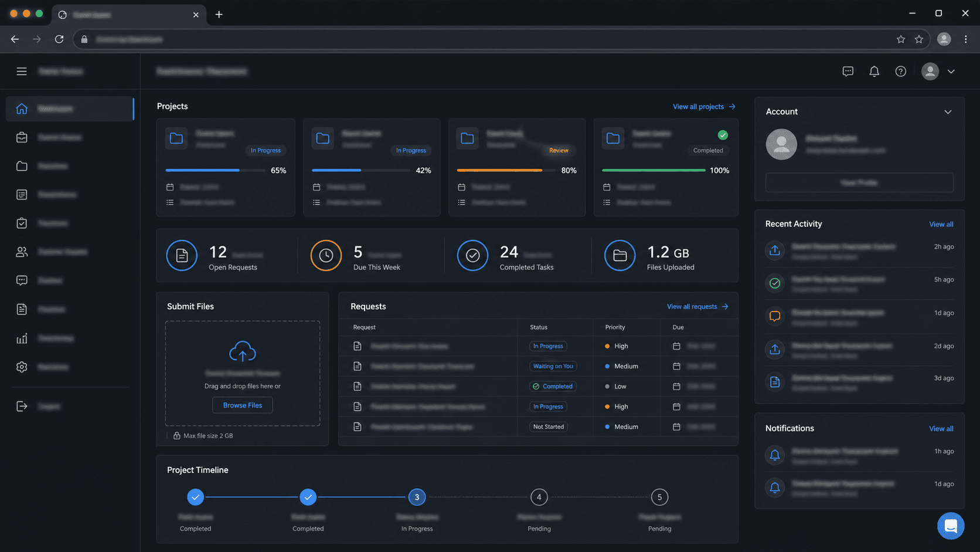The height and width of the screenshot is (552, 980).
Task: Click the calendar icon in the Low priority row
Action: [x=676, y=387]
